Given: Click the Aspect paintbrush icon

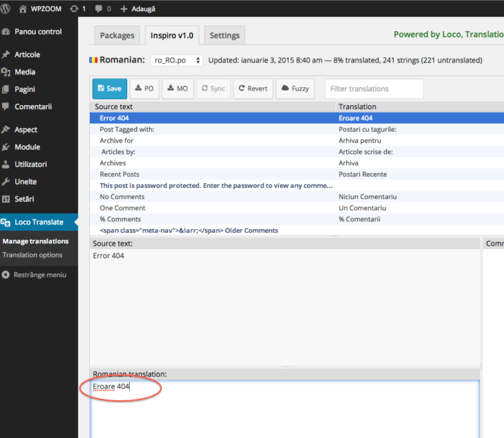Looking at the screenshot, I should (5, 130).
